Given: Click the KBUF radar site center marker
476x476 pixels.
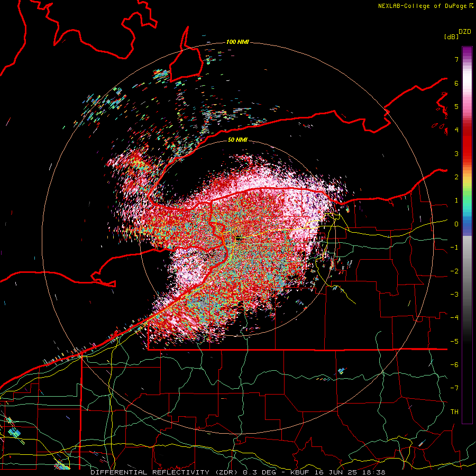Looking at the screenshot, I should tap(239, 239).
